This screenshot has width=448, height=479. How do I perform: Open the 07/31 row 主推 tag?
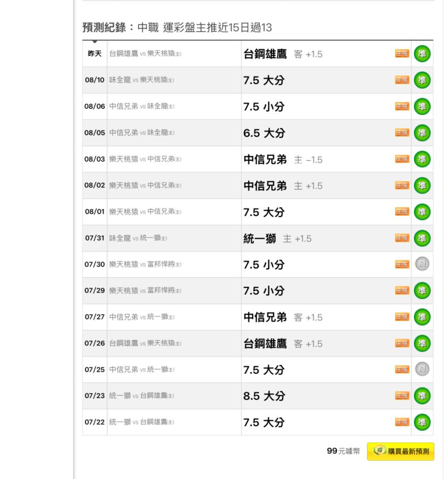(x=402, y=238)
